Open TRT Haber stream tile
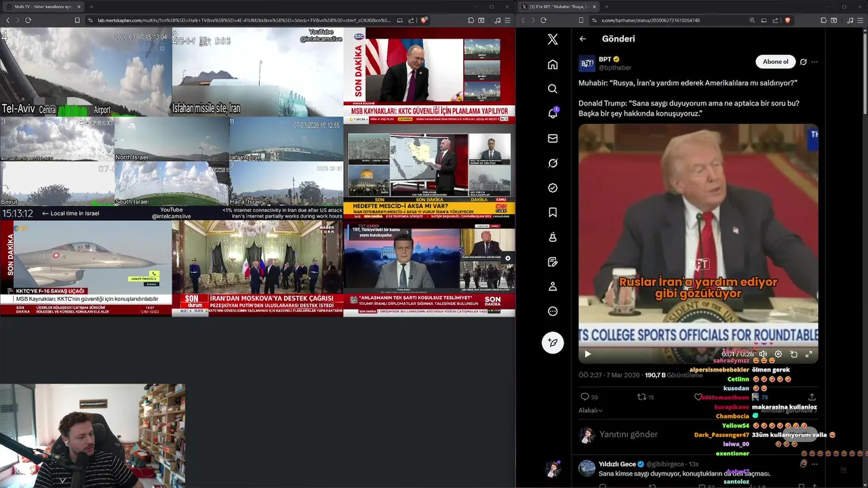 pos(429,268)
